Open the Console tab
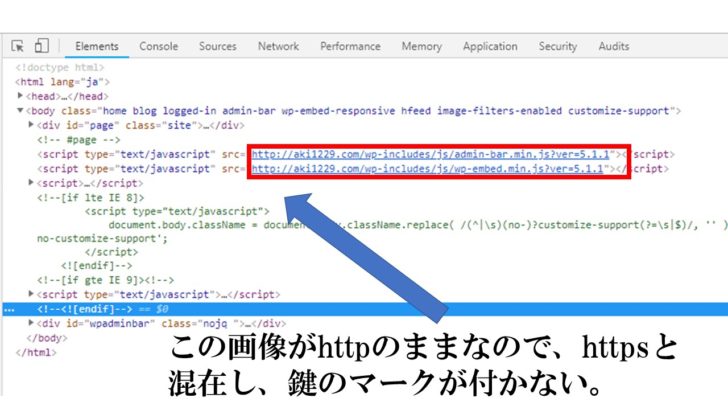 158,46
